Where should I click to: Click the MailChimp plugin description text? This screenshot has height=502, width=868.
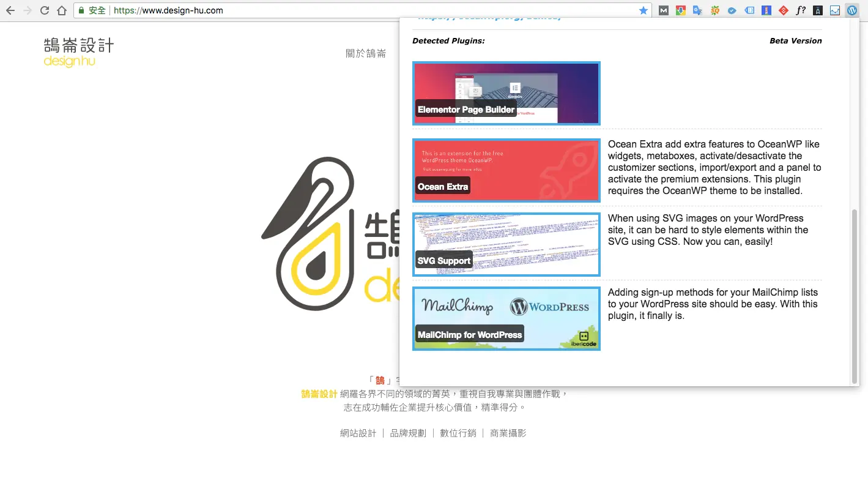tap(713, 304)
